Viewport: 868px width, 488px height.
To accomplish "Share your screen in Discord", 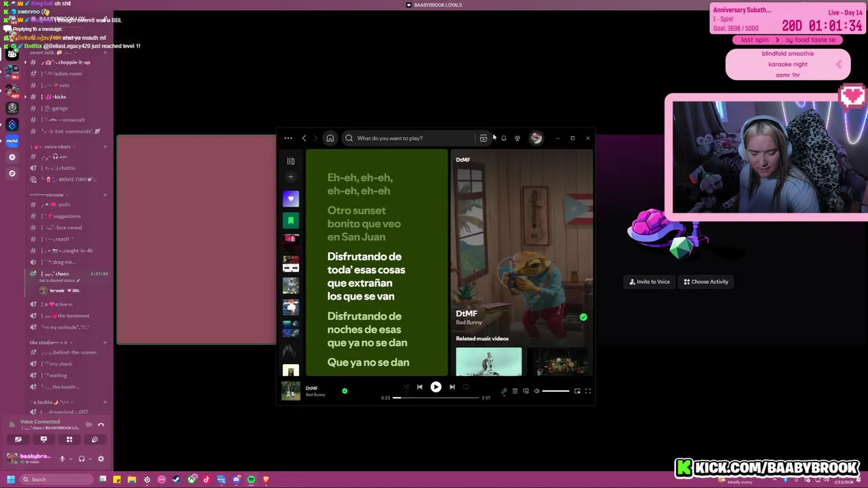I will pos(43,439).
